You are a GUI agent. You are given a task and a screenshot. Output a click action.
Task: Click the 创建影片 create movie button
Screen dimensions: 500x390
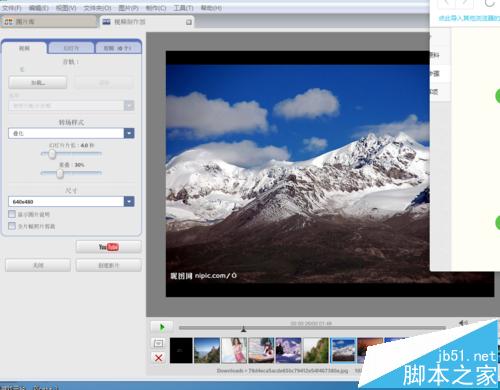109,266
